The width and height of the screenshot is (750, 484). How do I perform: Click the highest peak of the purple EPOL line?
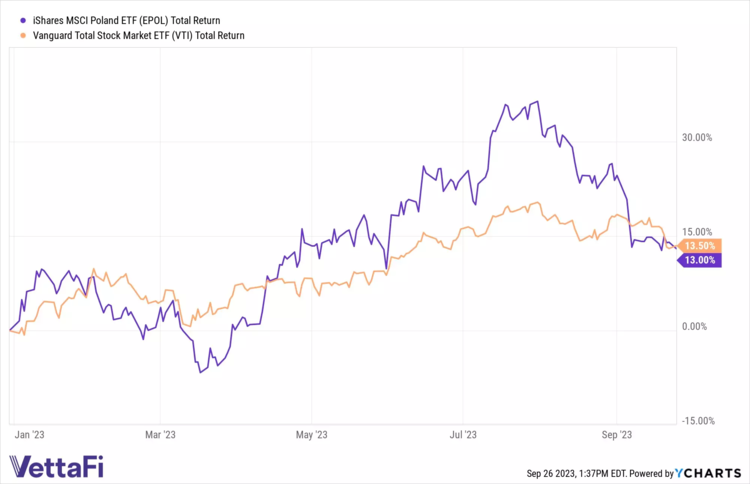tap(538, 102)
